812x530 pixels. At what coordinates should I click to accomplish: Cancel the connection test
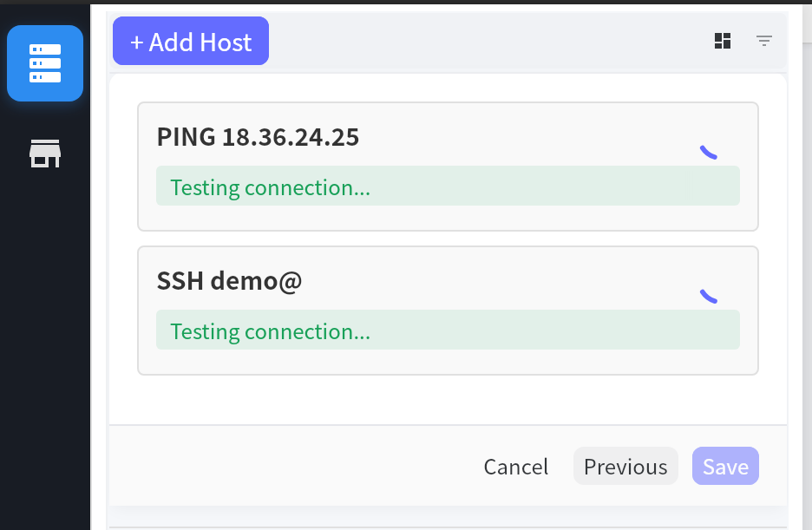tap(515, 467)
